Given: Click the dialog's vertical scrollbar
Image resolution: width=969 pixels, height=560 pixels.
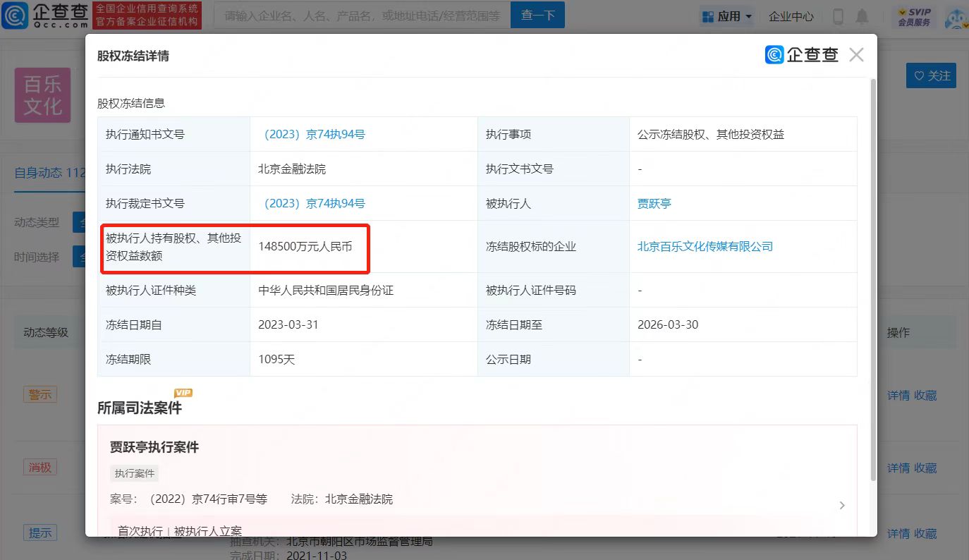Looking at the screenshot, I should click(873, 279).
